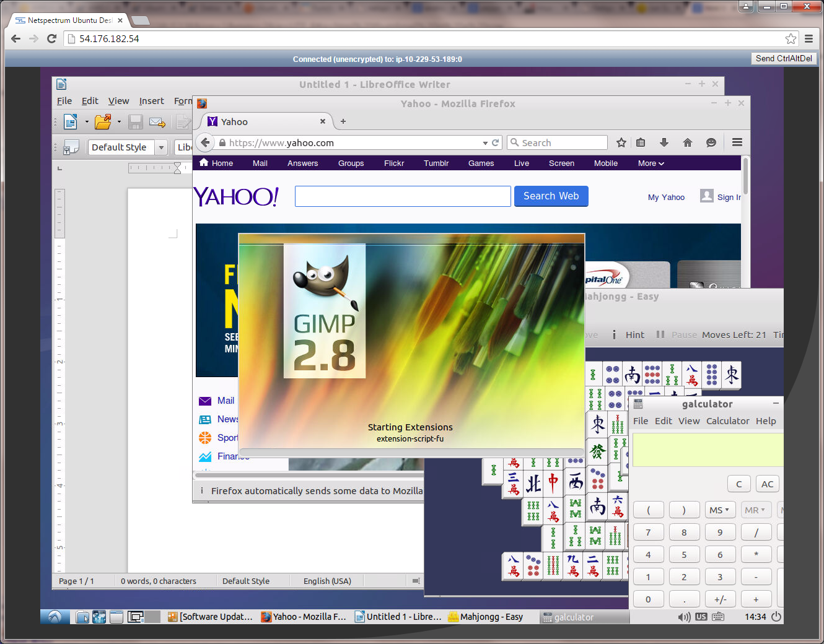Open a new tab with the plus button
This screenshot has height=644, width=824.
[x=343, y=121]
